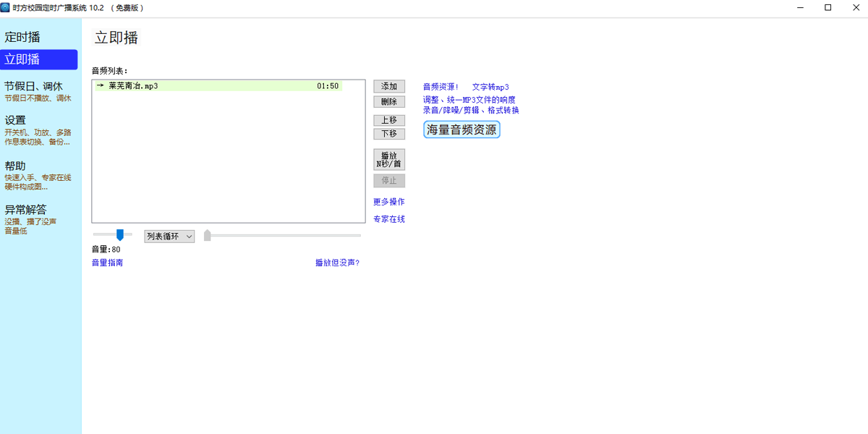Open the 定时播 section
868x434 pixels.
click(22, 37)
